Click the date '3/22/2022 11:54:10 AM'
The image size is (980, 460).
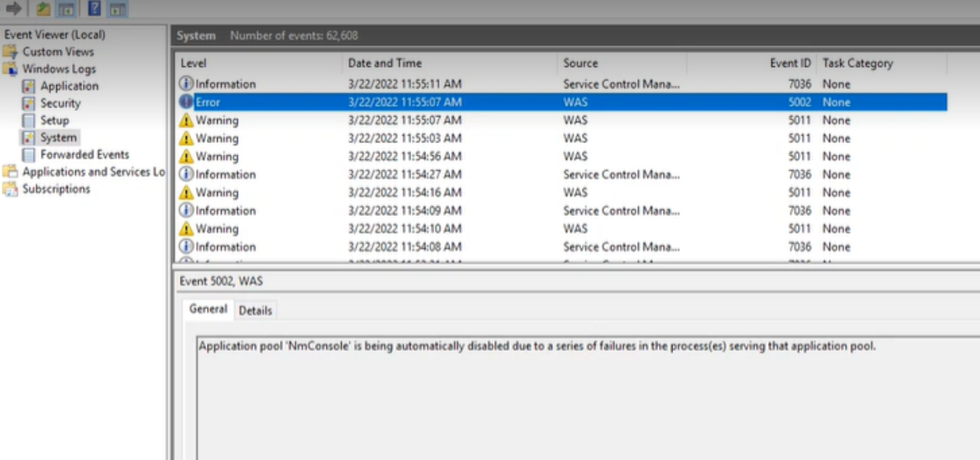(405, 228)
